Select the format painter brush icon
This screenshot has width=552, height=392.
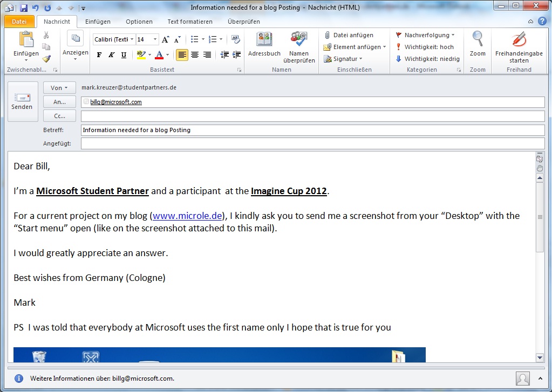(x=46, y=59)
